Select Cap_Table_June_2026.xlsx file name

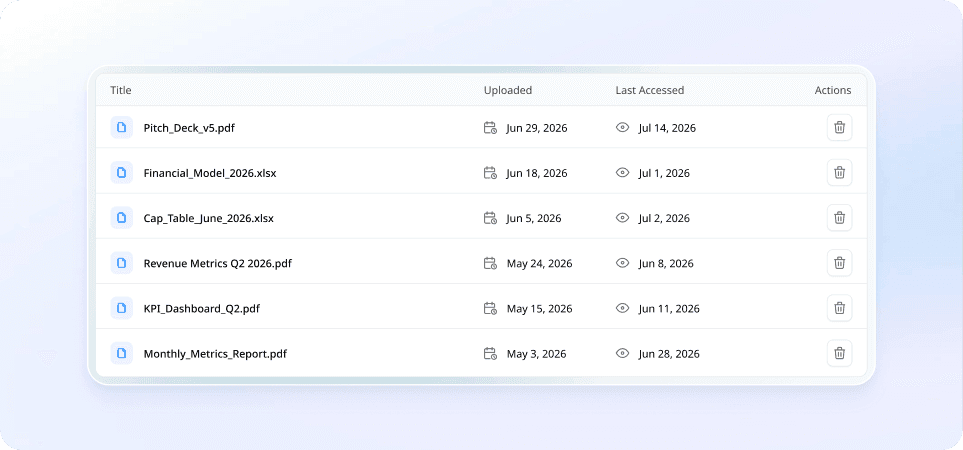pyautogui.click(x=209, y=219)
